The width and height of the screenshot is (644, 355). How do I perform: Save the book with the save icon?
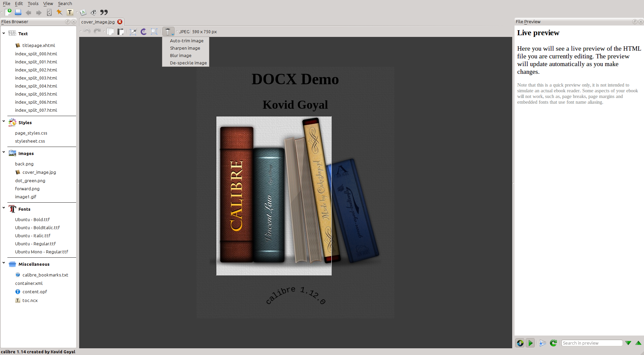point(18,12)
